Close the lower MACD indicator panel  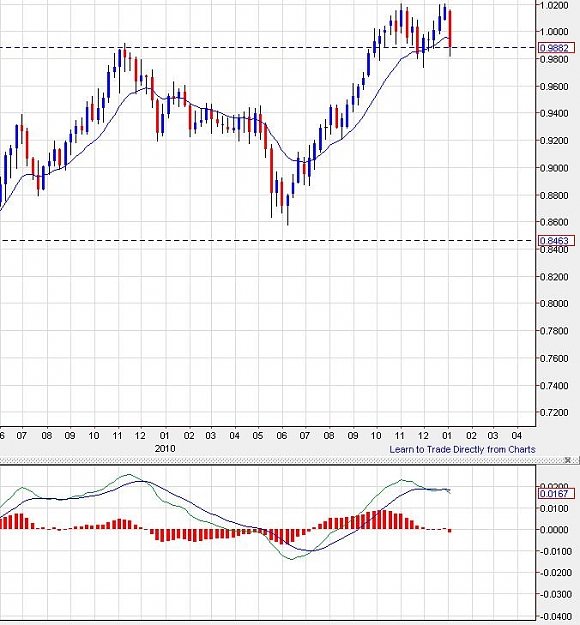coord(568,460)
